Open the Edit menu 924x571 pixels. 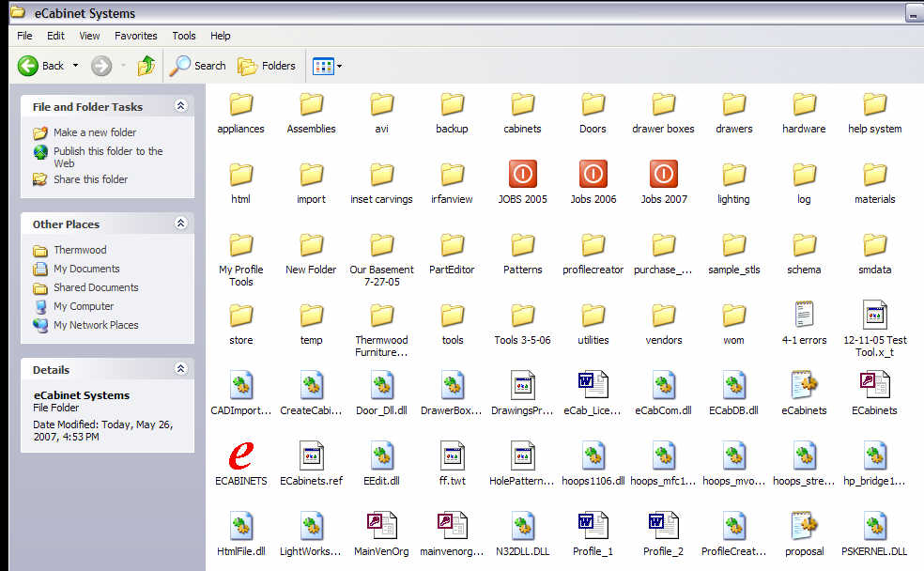click(56, 36)
